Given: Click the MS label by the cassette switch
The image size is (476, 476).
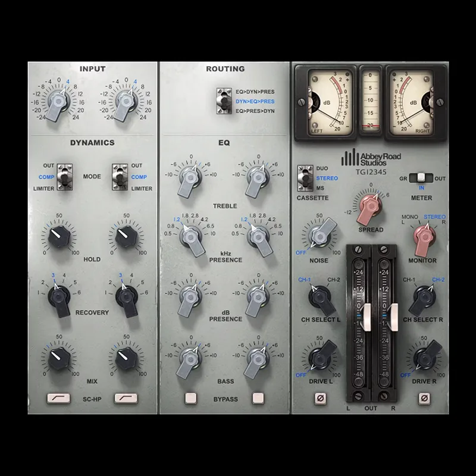Looking at the screenshot, I should point(320,188).
